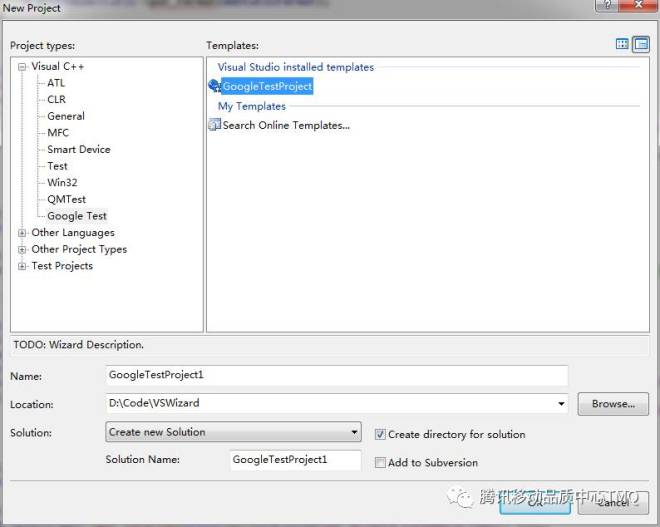The image size is (660, 527).
Task: Select Other Project Types label
Action: (x=79, y=249)
